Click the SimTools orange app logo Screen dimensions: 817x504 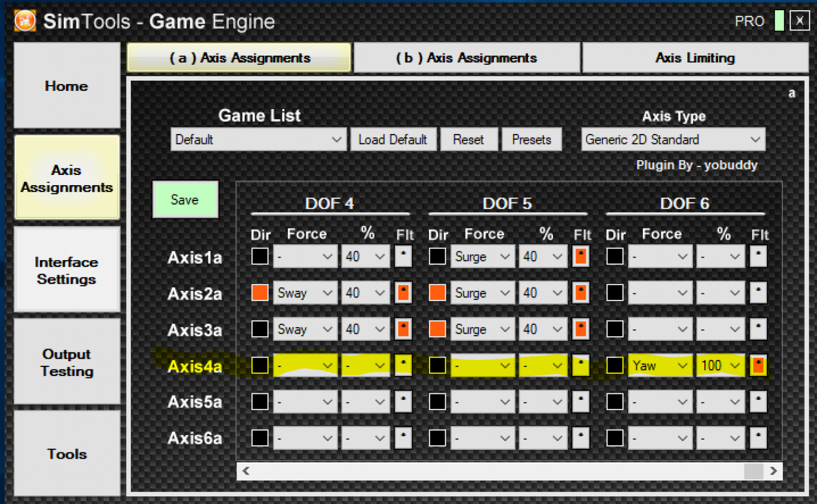point(25,21)
